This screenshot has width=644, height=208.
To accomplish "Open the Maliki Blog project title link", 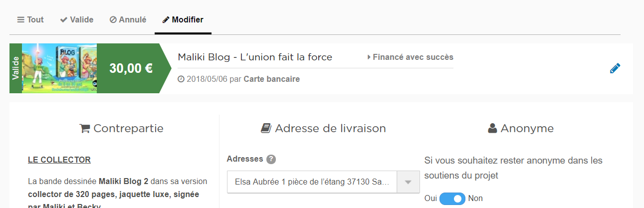I will pos(255,57).
